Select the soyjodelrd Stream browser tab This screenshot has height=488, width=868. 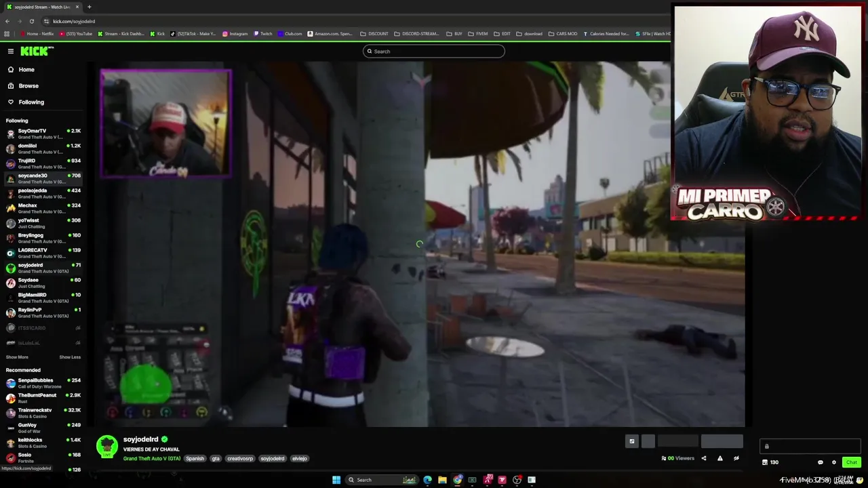coord(42,7)
